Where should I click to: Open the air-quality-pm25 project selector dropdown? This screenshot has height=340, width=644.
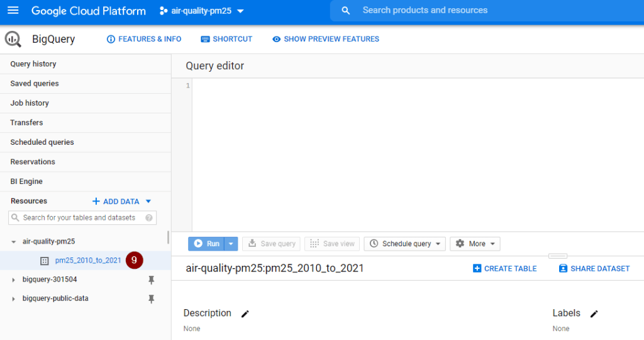(x=201, y=11)
